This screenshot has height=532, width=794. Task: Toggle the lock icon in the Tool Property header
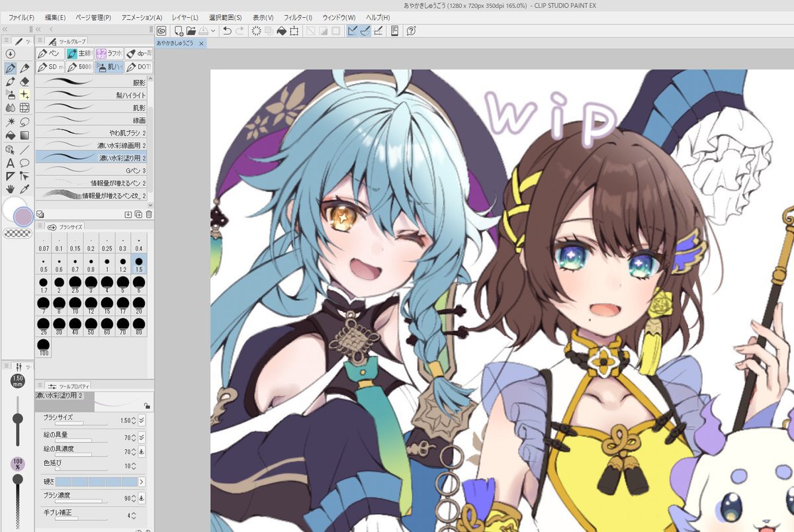click(x=146, y=405)
